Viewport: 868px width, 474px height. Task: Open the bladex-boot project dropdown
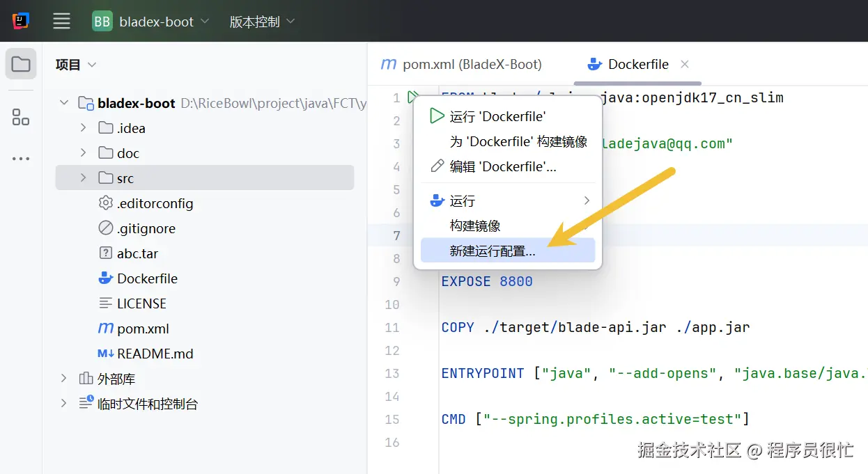tap(151, 22)
